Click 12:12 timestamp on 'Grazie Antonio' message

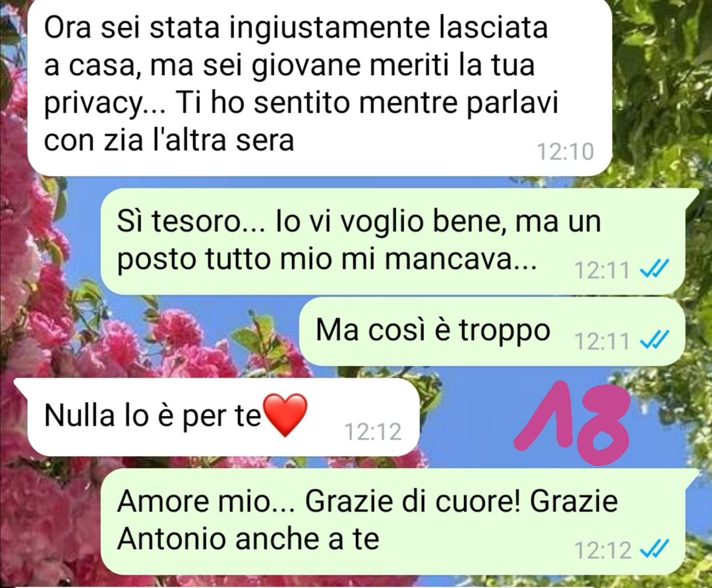pos(603,550)
